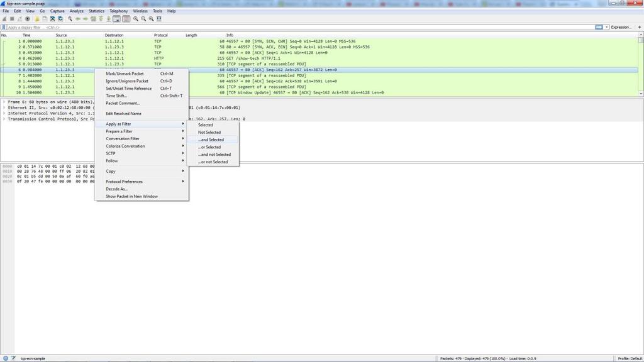Open display filter bookmark menu
The width and height of the screenshot is (644, 362).
pyautogui.click(x=4, y=27)
